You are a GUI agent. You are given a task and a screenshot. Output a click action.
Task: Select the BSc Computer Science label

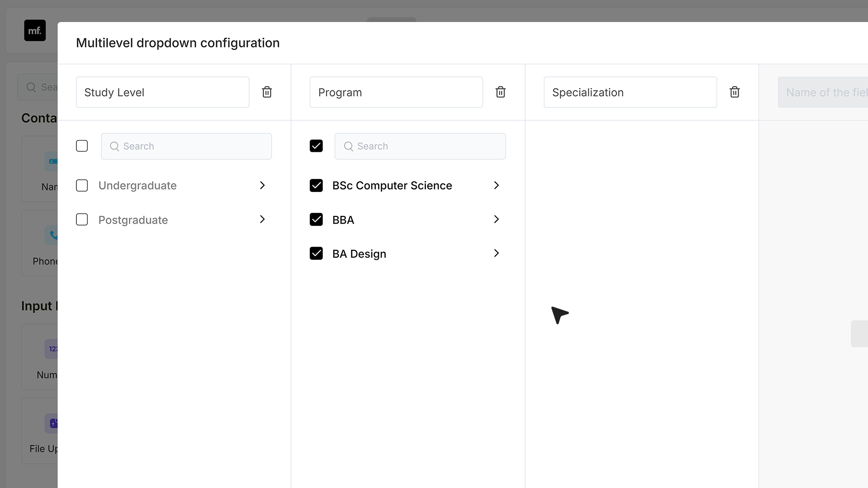click(392, 186)
